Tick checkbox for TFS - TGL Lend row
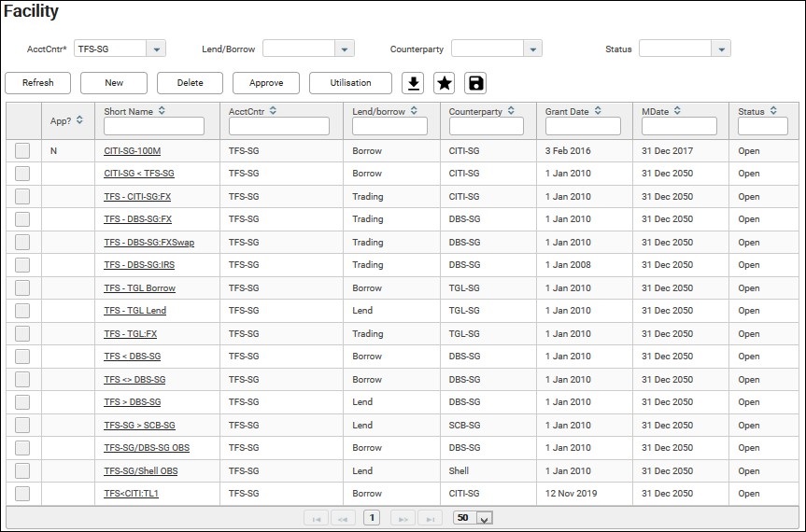The height and width of the screenshot is (532, 806). pos(22,311)
